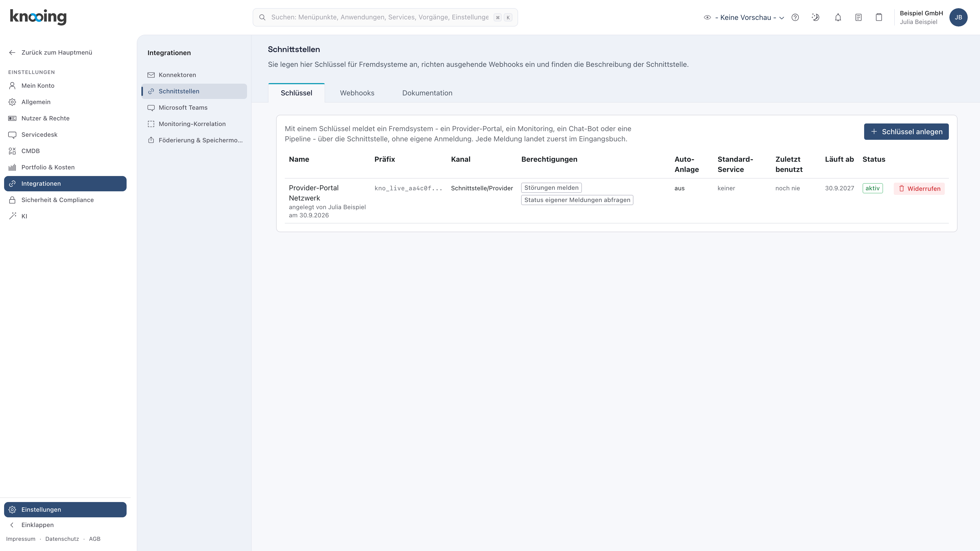
Task: Select Schnittstellen in Integrationen menu
Action: pyautogui.click(x=194, y=91)
